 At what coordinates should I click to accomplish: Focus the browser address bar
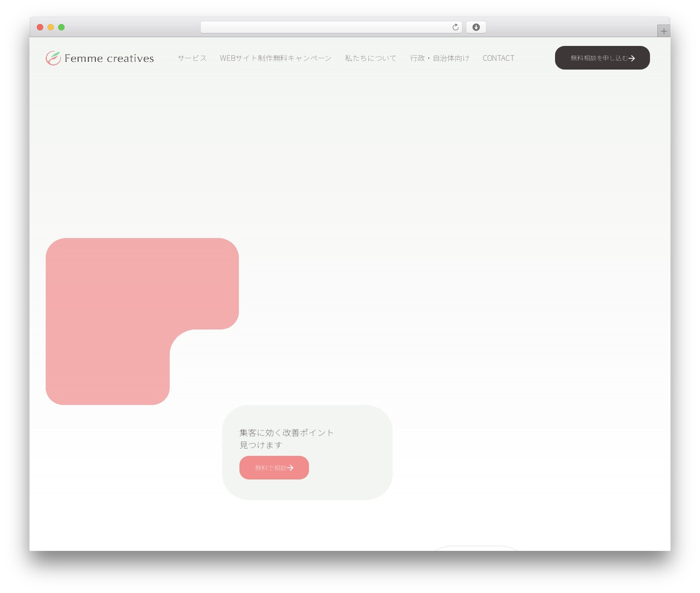331,27
